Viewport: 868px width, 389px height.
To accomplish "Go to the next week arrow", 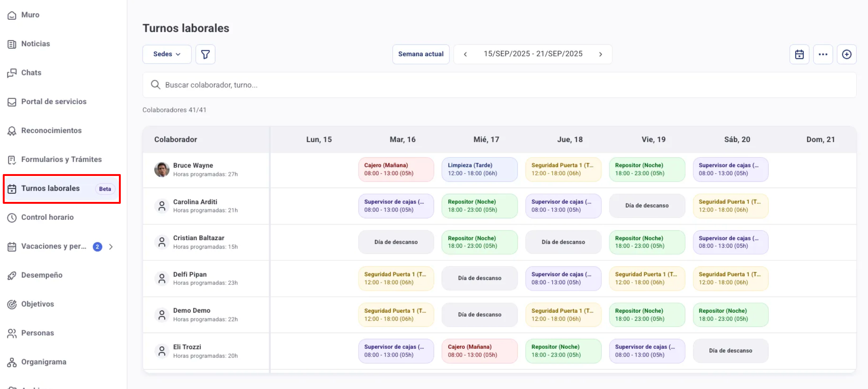I will click(x=600, y=54).
